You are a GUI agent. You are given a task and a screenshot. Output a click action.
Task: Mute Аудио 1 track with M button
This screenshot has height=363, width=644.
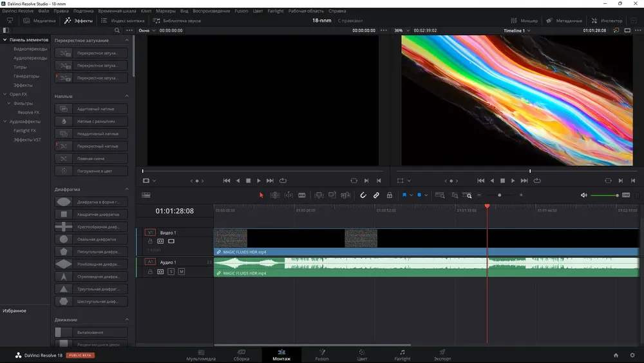[x=181, y=271]
